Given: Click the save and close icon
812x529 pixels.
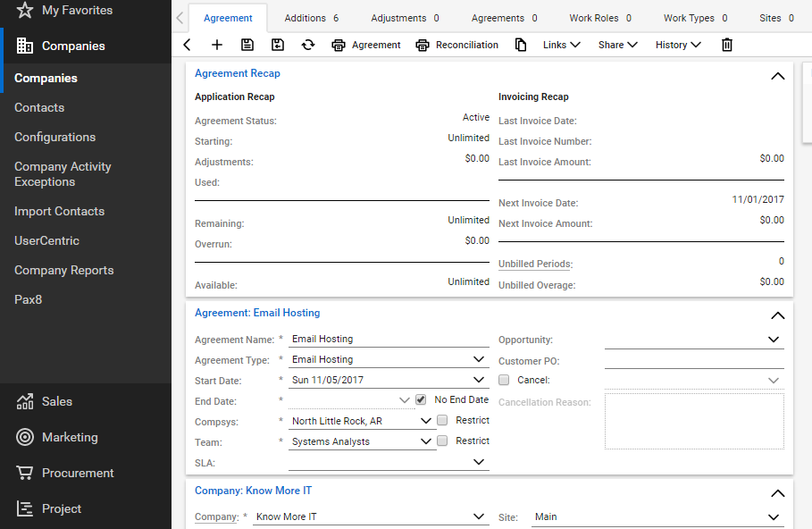Looking at the screenshot, I should 278,45.
